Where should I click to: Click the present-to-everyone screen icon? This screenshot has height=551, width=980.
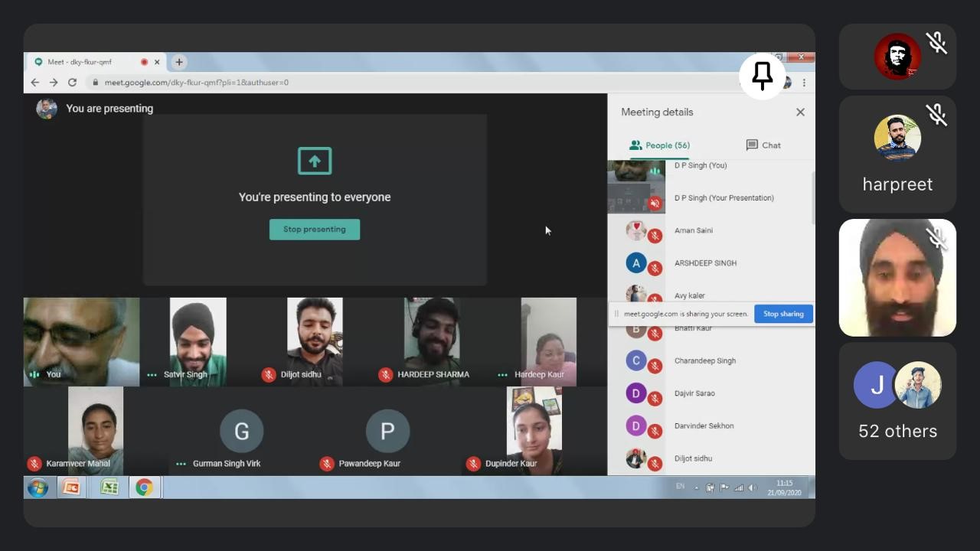(x=315, y=161)
